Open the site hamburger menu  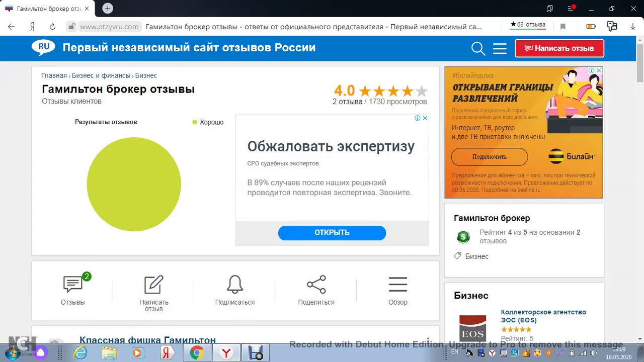[x=500, y=48]
